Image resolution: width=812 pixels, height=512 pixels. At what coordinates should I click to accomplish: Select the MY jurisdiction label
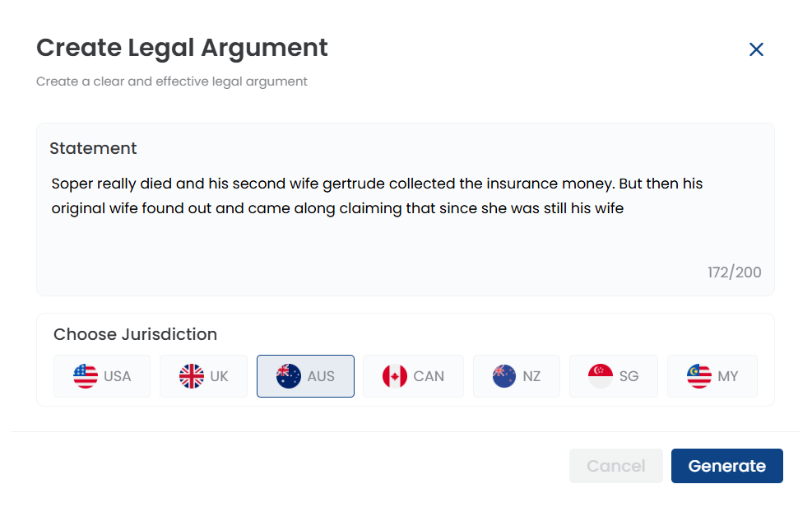(x=727, y=376)
